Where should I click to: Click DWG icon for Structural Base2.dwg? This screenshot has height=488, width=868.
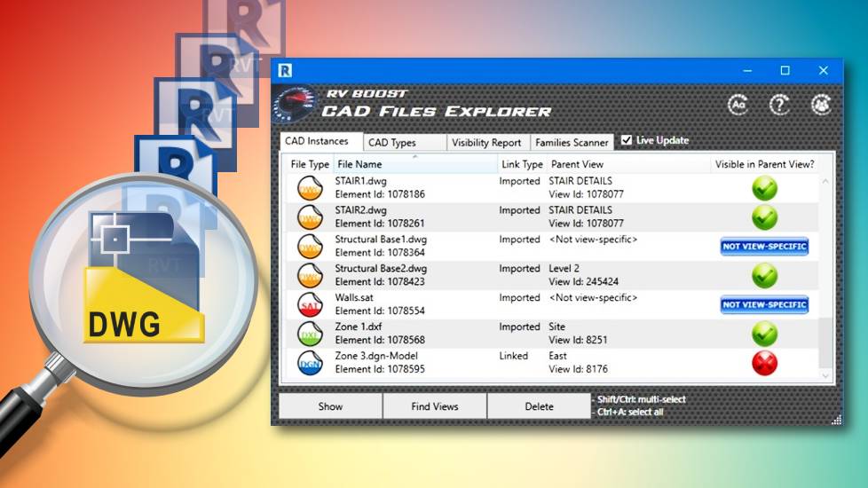[x=310, y=275]
